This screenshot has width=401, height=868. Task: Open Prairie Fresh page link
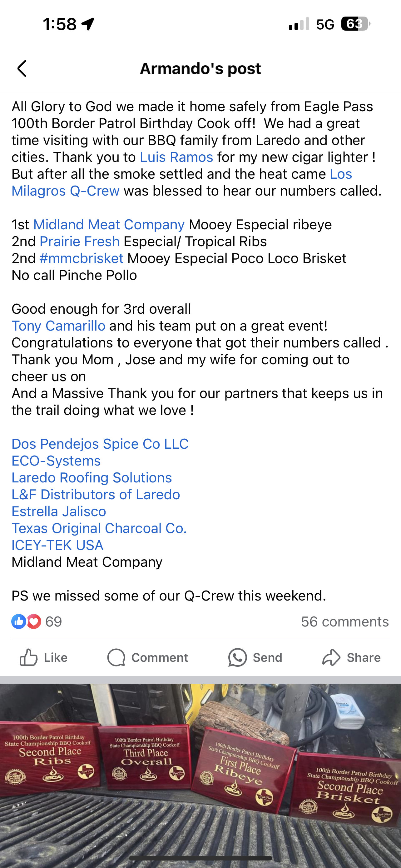point(79,241)
